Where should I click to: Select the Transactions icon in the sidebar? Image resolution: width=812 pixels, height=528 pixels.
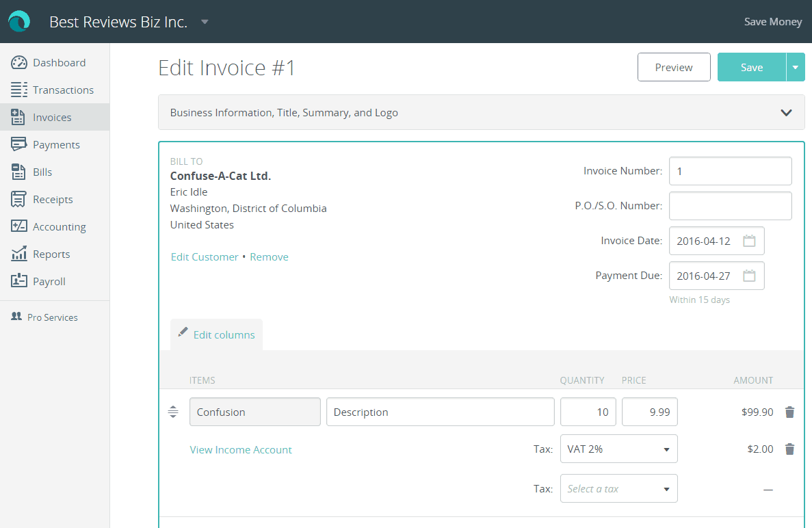click(x=18, y=90)
